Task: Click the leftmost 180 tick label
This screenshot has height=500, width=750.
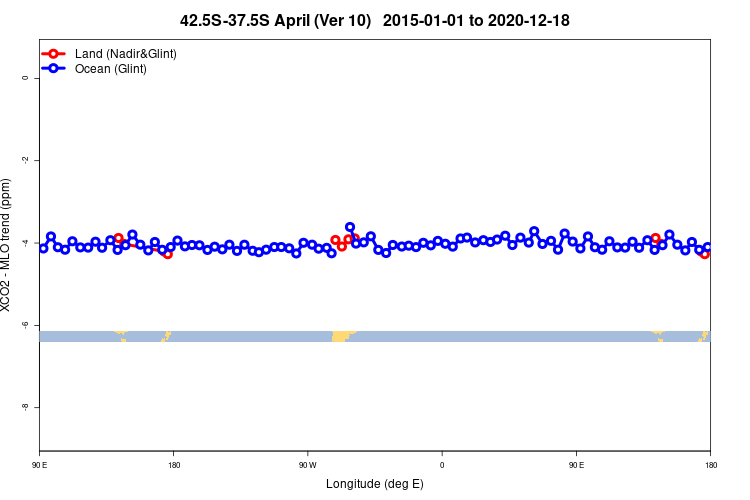Action: pos(174,465)
